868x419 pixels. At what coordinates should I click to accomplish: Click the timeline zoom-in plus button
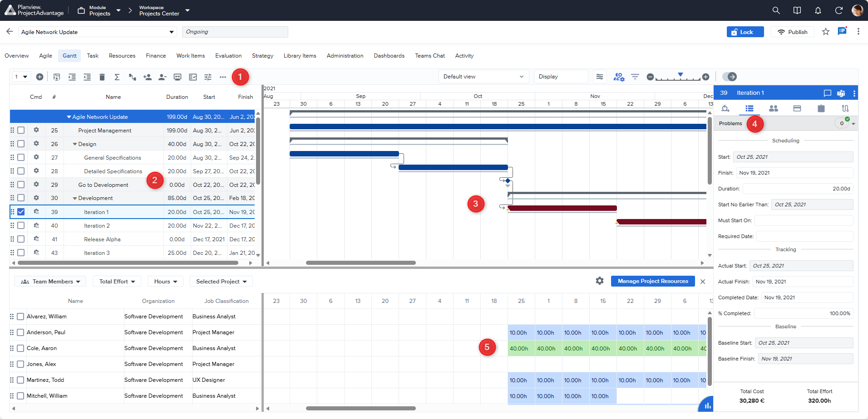(x=705, y=77)
